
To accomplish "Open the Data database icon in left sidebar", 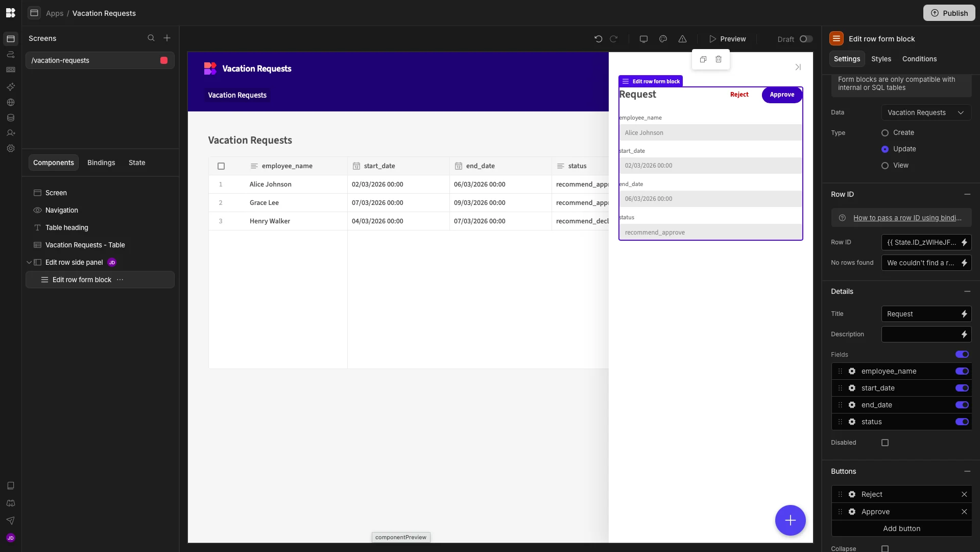I will tap(11, 118).
